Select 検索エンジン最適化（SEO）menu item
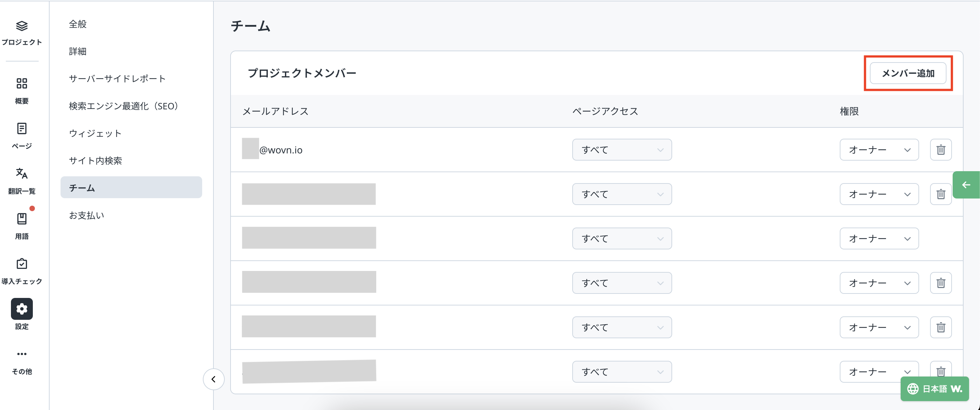This screenshot has height=410, width=980. point(123,106)
